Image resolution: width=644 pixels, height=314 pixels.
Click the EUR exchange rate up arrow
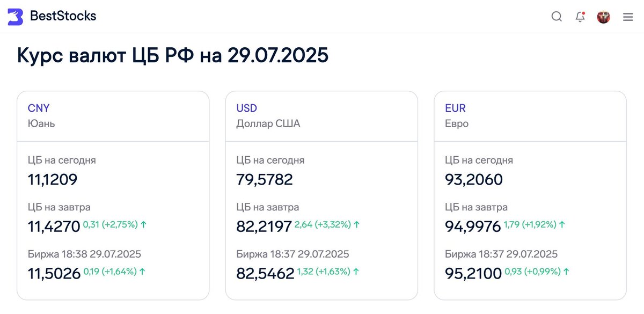pyautogui.click(x=566, y=272)
